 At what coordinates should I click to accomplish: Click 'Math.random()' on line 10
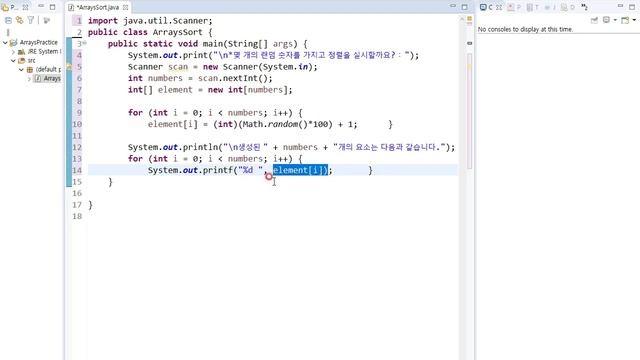point(275,124)
